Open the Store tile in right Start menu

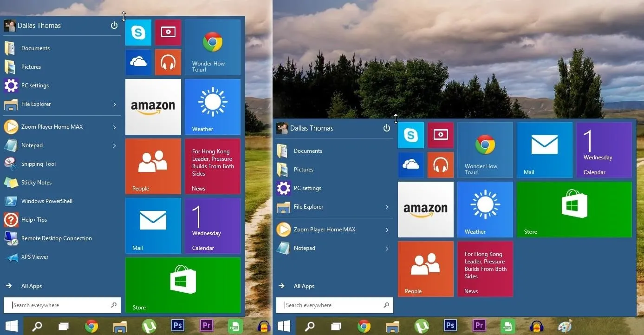[574, 210]
